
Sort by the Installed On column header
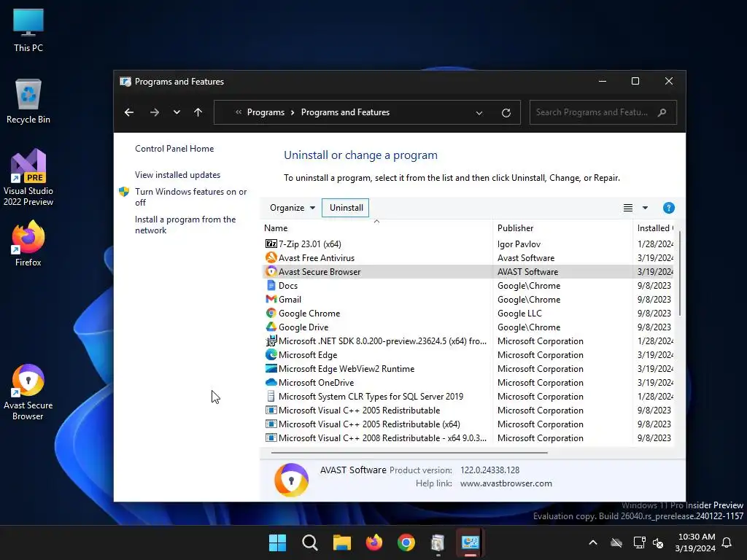[x=655, y=228]
